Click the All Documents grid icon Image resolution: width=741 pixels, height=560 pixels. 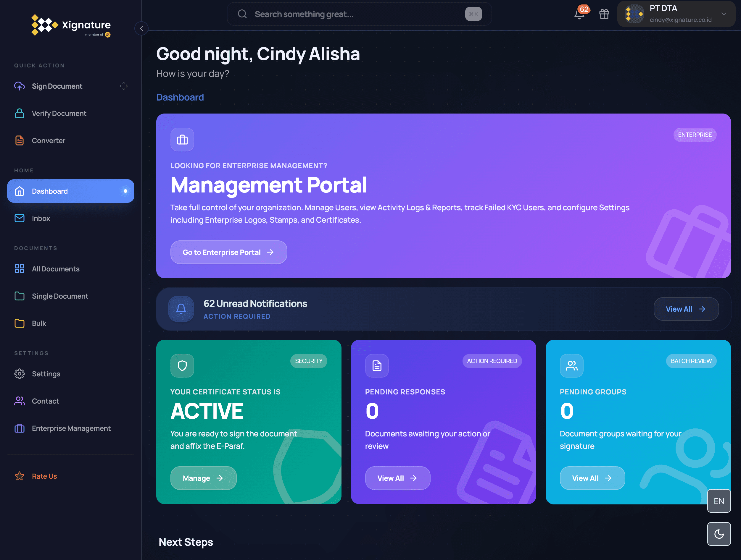20,269
